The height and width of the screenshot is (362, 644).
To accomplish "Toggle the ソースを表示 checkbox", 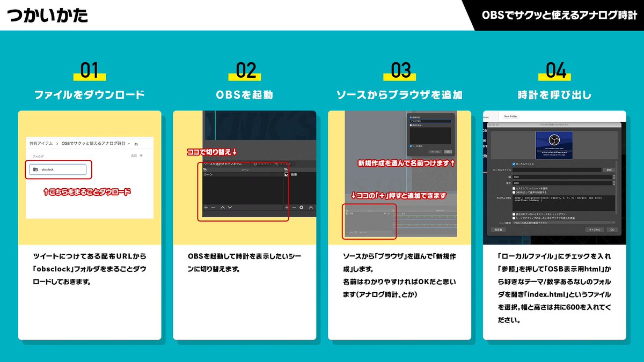I will 411,146.
